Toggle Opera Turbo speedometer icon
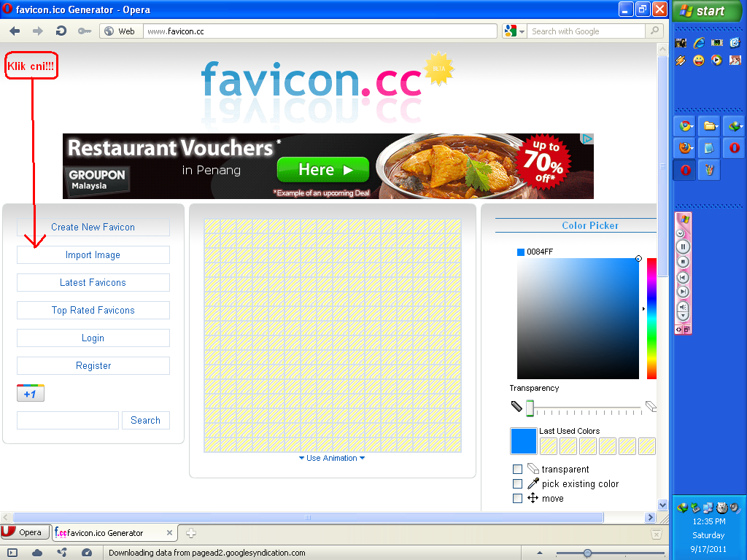The width and height of the screenshot is (747, 560). pyautogui.click(x=87, y=553)
